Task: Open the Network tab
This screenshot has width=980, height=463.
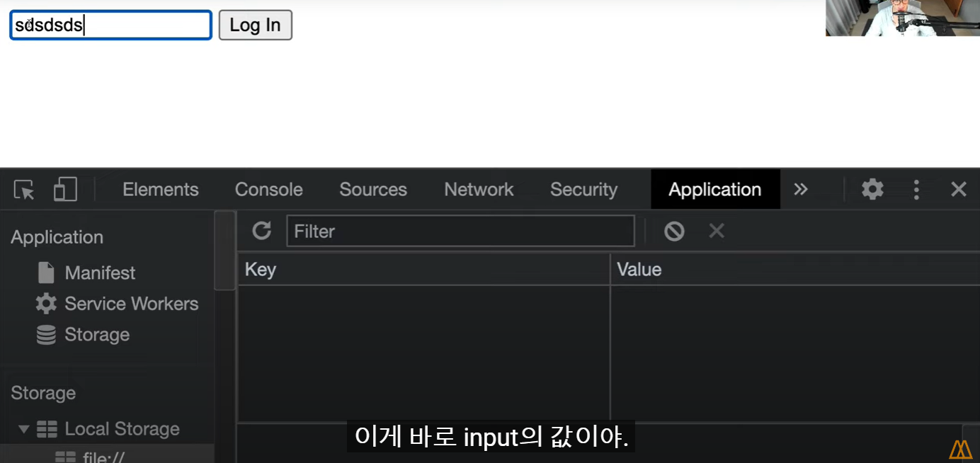Action: [479, 190]
